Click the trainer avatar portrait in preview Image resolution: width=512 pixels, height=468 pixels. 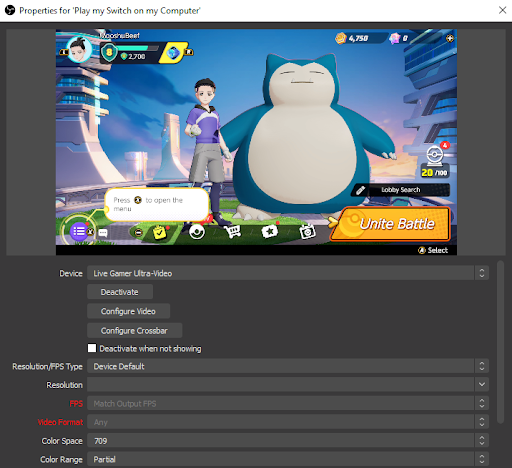tap(79, 49)
